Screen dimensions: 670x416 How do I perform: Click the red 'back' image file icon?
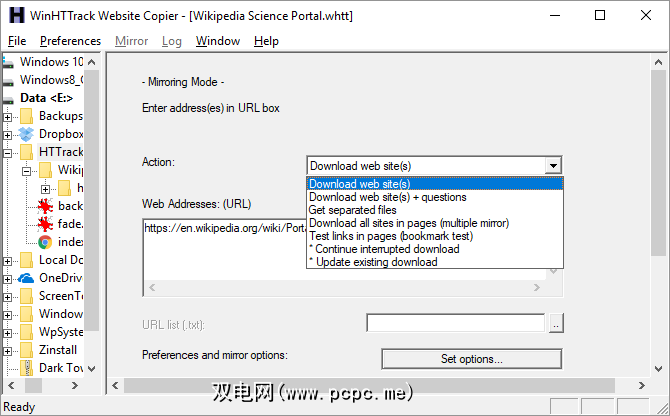pos(45,206)
